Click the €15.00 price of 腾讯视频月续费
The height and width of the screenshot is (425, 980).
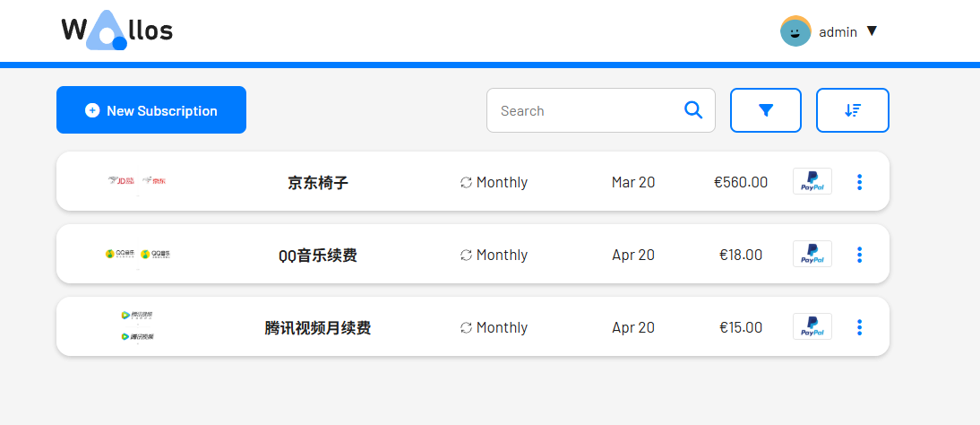pos(741,327)
